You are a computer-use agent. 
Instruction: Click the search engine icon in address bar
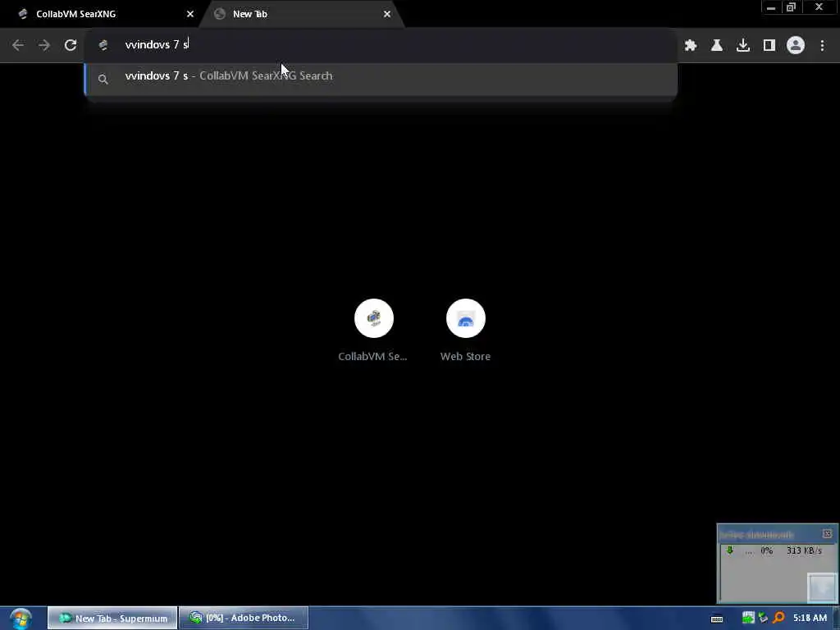(103, 45)
